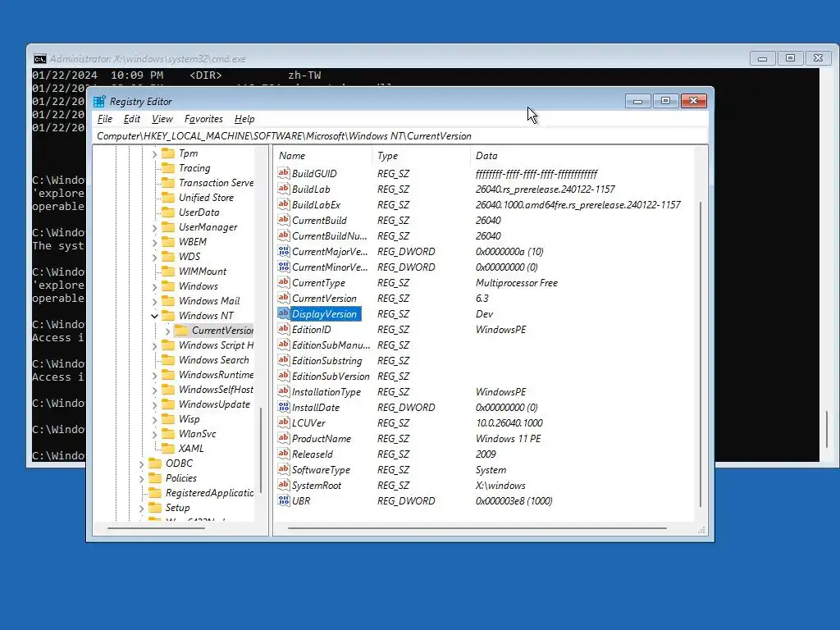
Task: Click the values pane horizontal scrollbar
Action: tap(477, 528)
